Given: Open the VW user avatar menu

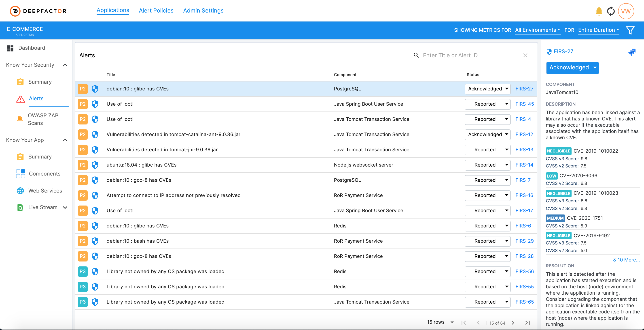Looking at the screenshot, I should tap(626, 11).
